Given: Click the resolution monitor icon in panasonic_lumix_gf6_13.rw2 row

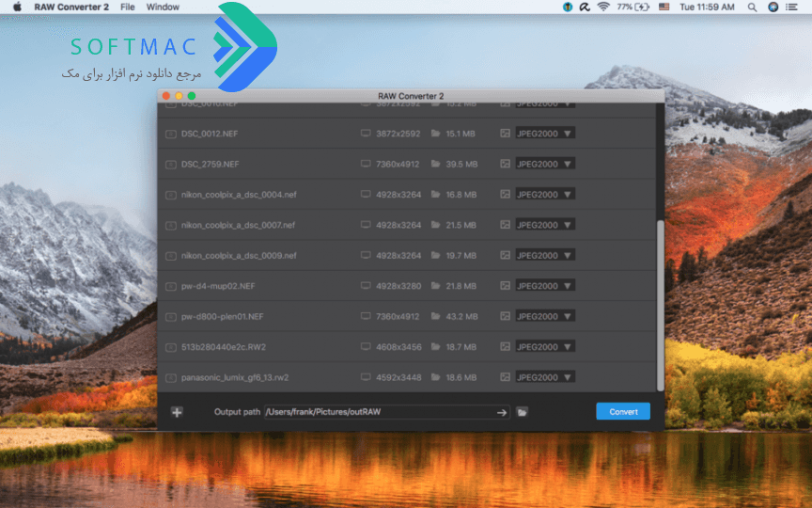Looking at the screenshot, I should pyautogui.click(x=366, y=377).
